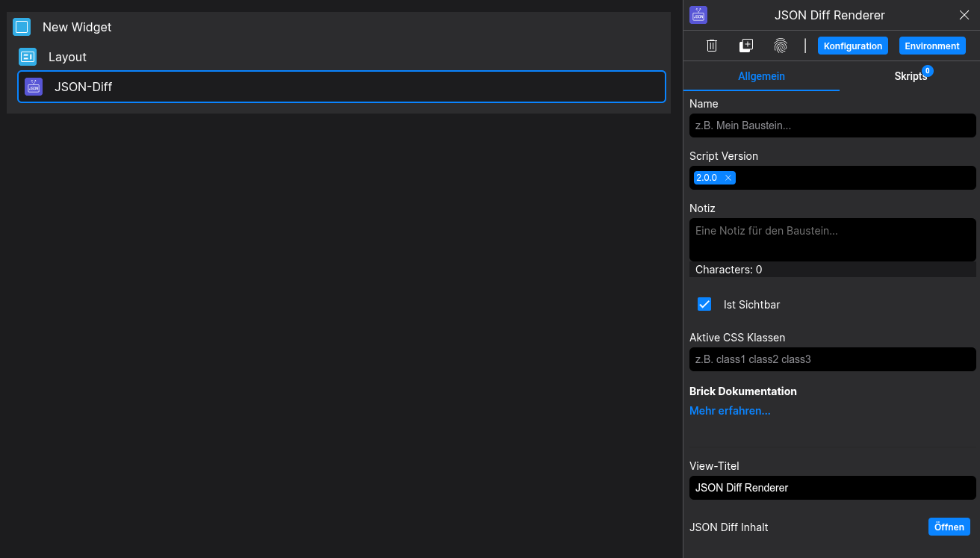This screenshot has width=980, height=558.
Task: Switch to the Allgemein tab
Action: 761,76
